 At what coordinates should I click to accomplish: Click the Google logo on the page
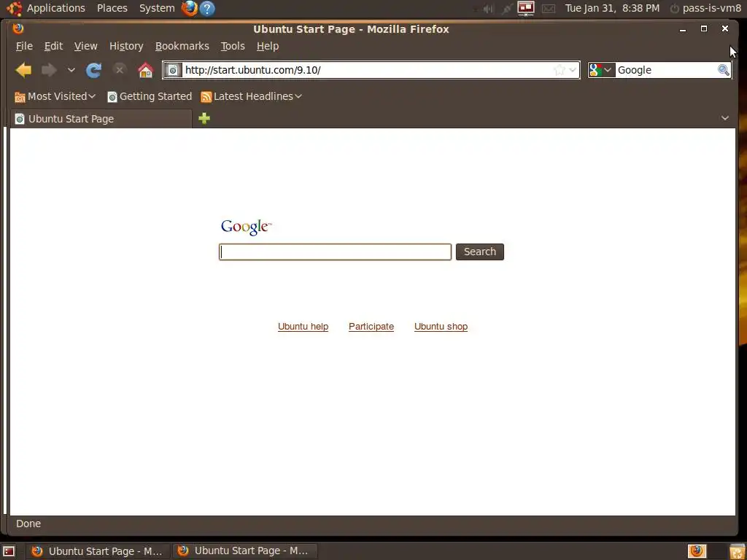point(247,227)
